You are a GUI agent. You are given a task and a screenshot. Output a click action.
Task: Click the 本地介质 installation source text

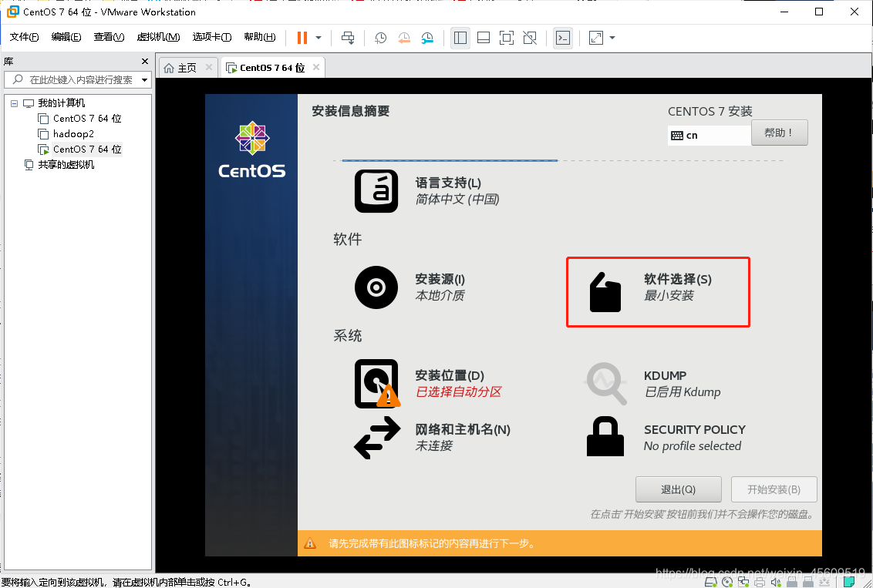(x=440, y=295)
